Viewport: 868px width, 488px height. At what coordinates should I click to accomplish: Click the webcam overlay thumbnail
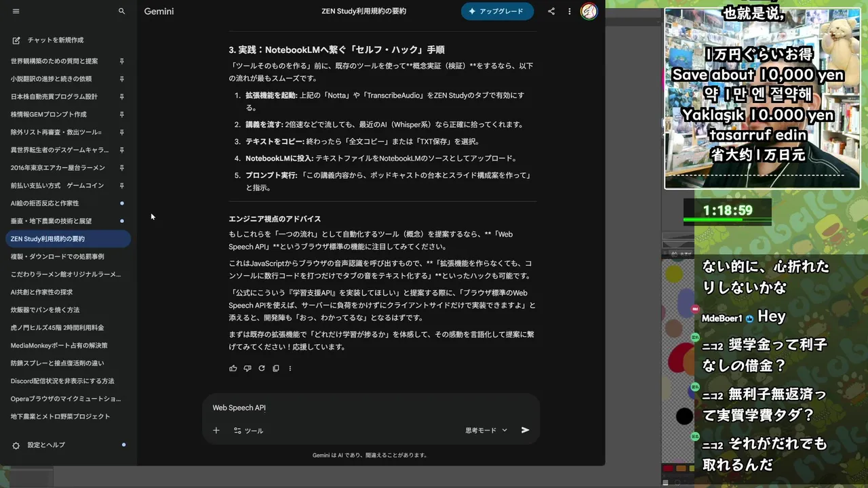762,98
